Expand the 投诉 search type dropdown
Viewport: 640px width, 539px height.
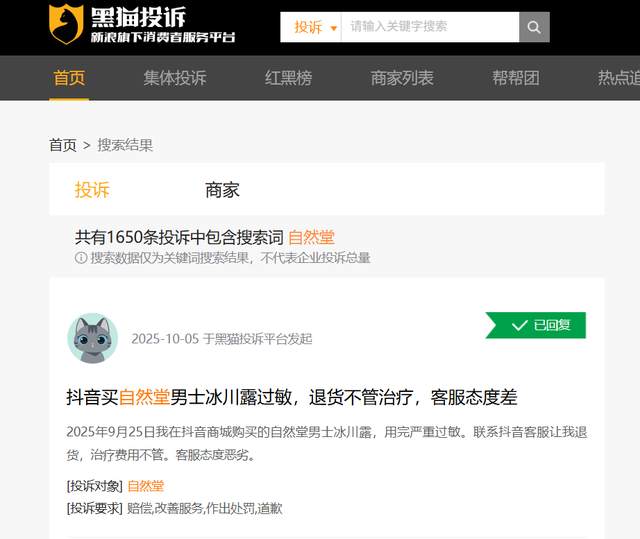point(311,27)
